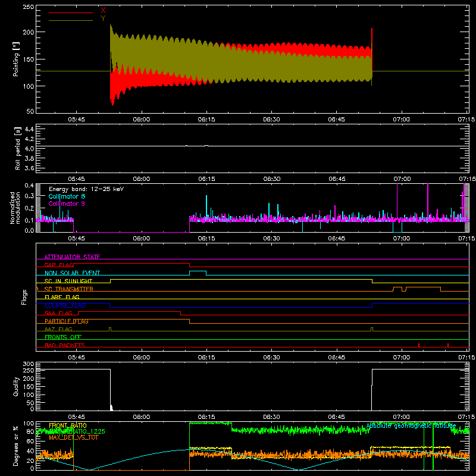Image resolution: width=476 pixels, height=476 pixels.
Task: Select the FRONTS_OFF flag label
Action: click(x=63, y=337)
